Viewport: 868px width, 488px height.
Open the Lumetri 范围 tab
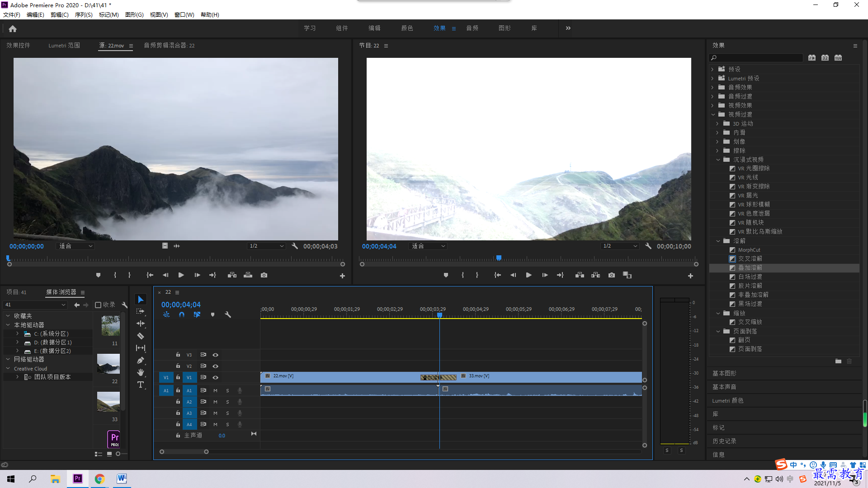64,45
